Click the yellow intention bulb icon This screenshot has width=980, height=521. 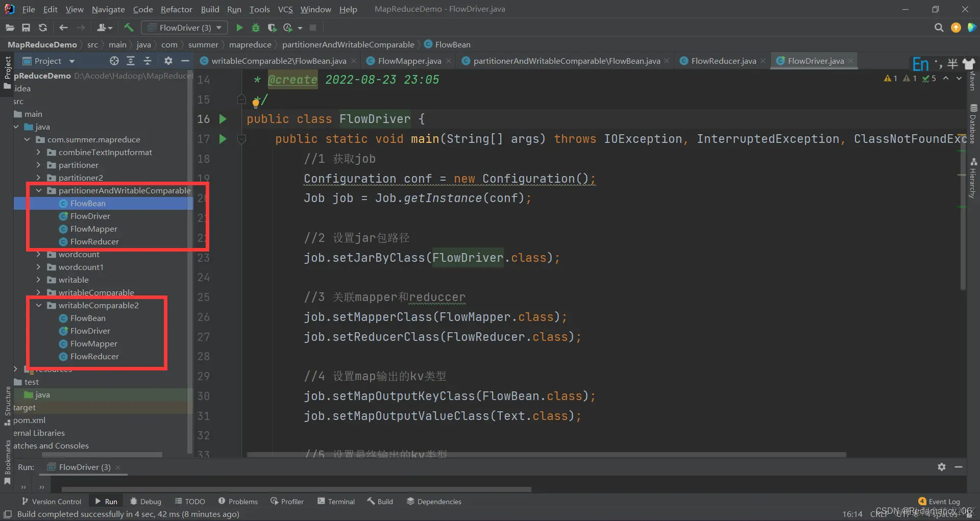pyautogui.click(x=256, y=103)
